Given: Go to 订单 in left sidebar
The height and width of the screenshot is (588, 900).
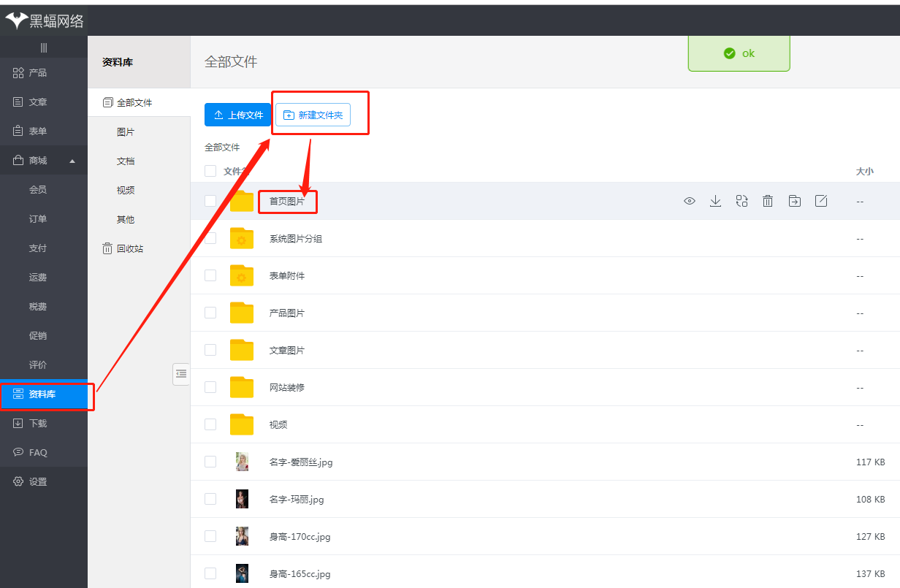Looking at the screenshot, I should pos(38,219).
